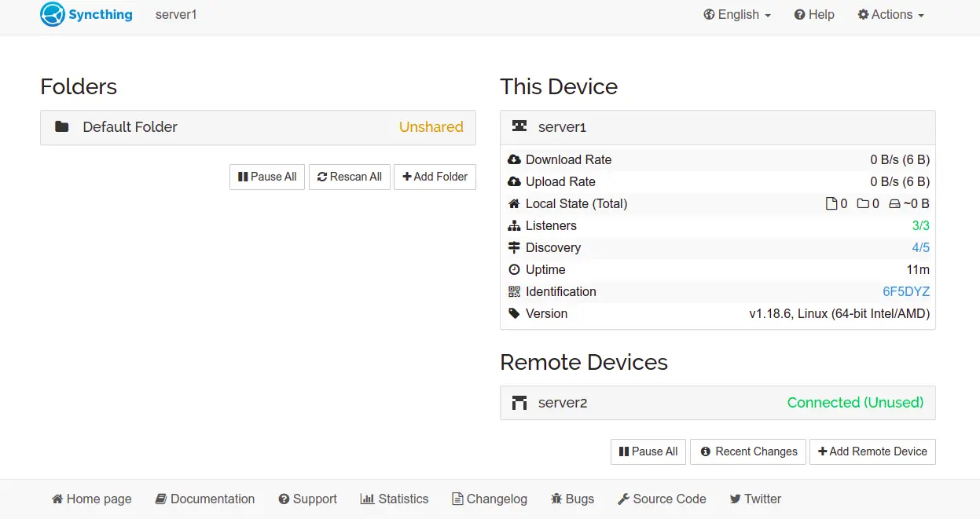Open the Changelog footer link
980x519 pixels.
tap(490, 499)
